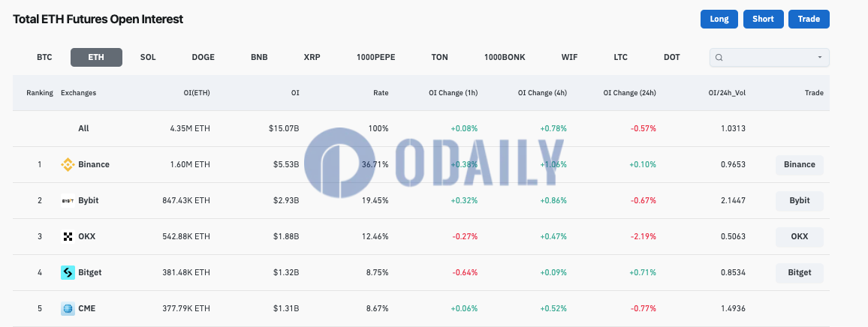
Task: Switch to the SOL tab
Action: [x=148, y=57]
